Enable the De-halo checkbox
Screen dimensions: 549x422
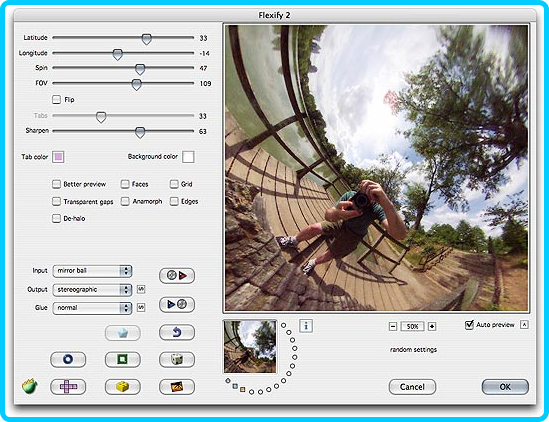tap(56, 219)
